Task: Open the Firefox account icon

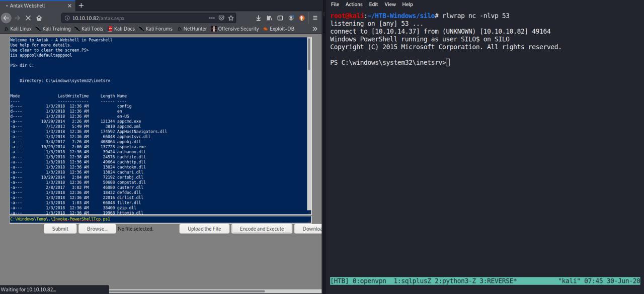Action: tap(291, 18)
